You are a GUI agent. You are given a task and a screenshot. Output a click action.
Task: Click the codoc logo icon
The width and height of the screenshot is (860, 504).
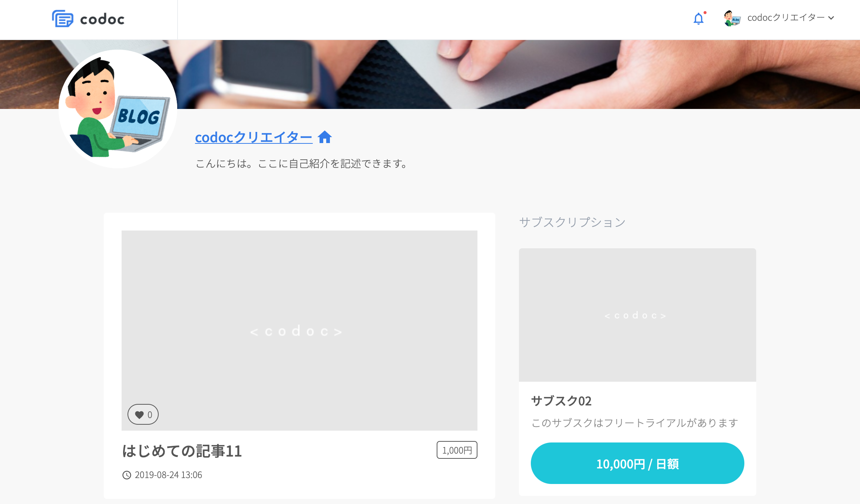[x=63, y=19]
